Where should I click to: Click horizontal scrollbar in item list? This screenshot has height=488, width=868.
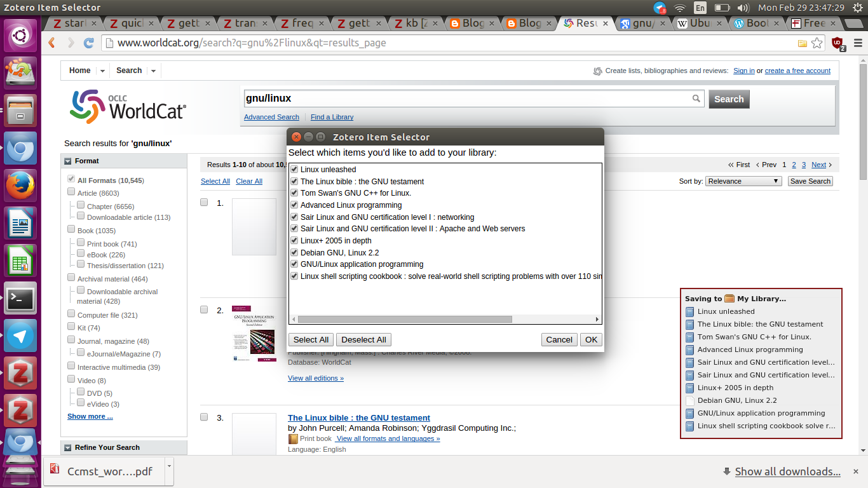point(405,320)
